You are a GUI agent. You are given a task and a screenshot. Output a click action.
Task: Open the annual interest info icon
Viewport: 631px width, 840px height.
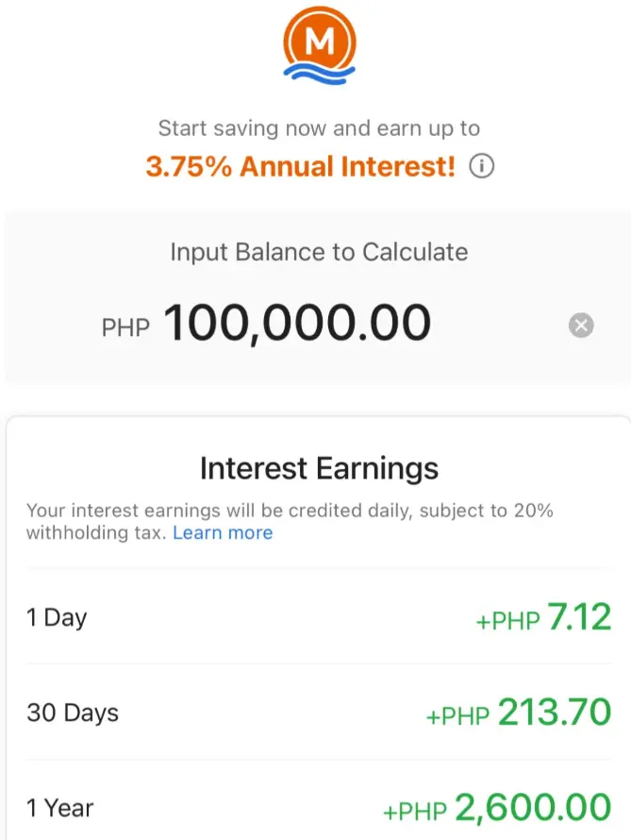pos(482,166)
